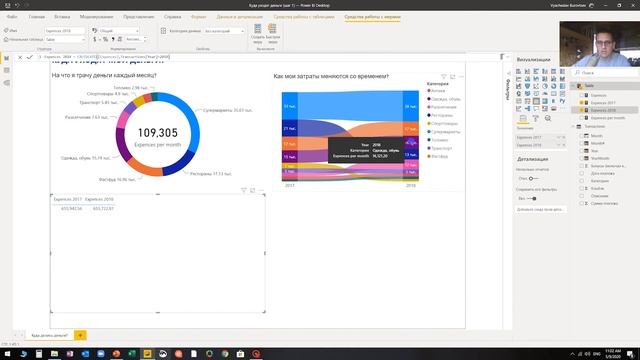Viewport: 640px width, 360px height.
Task: Click the measure name input field
Action: pyautogui.click(x=64, y=31)
